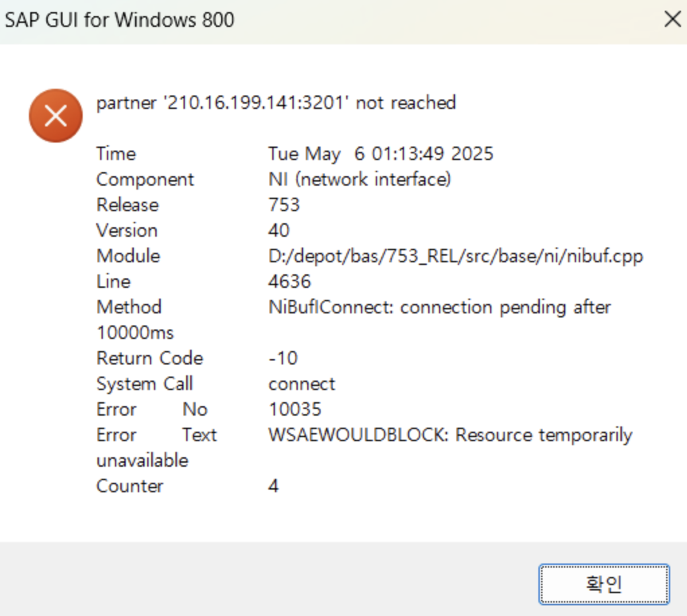
Task: Click the 확인 confirmation button
Action: pyautogui.click(x=604, y=584)
